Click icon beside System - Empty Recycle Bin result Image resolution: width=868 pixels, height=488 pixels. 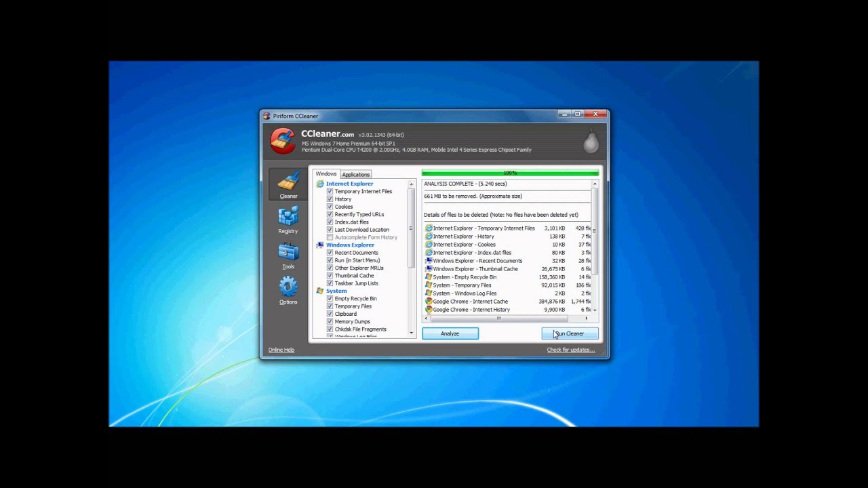pos(429,277)
